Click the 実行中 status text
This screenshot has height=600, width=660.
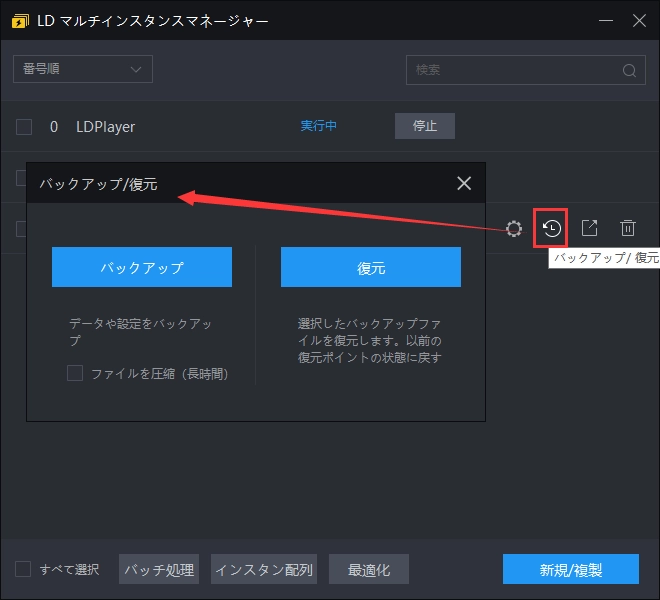point(319,126)
